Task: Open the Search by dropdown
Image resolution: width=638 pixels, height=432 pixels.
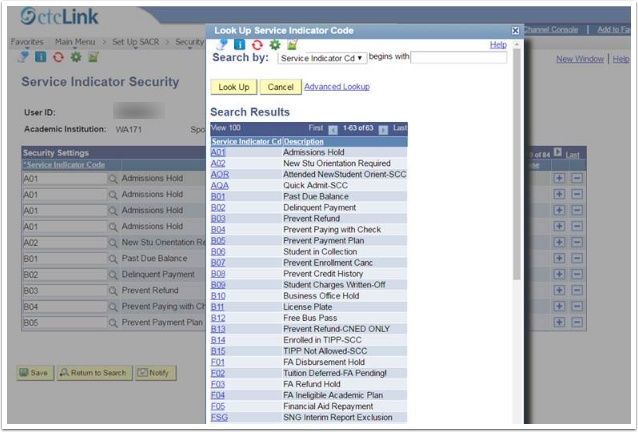Action: (322, 58)
